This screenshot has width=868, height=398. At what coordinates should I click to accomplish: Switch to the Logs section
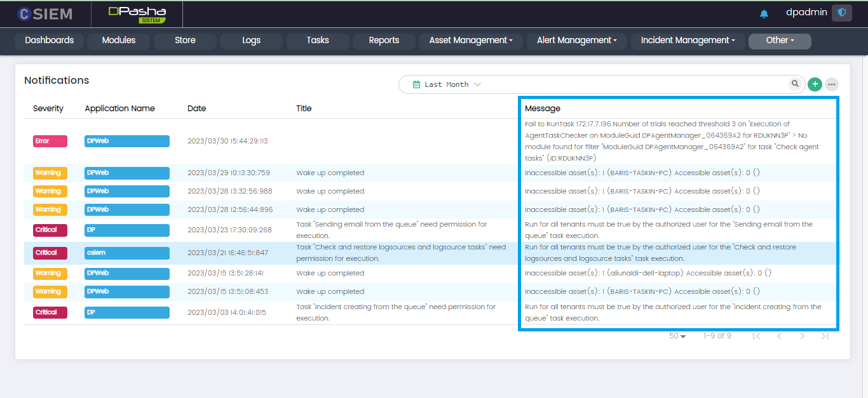coord(251,41)
